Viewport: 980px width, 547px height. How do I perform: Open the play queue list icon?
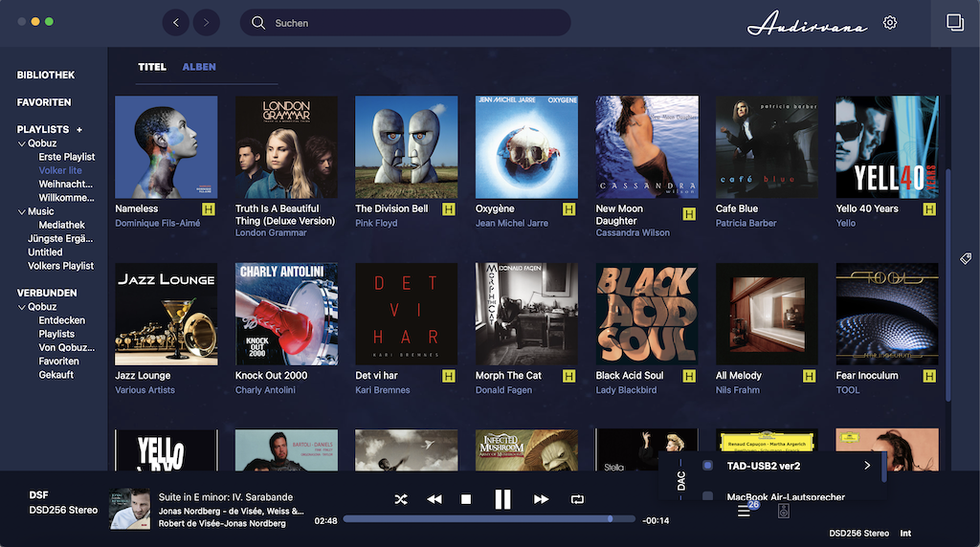tap(744, 512)
